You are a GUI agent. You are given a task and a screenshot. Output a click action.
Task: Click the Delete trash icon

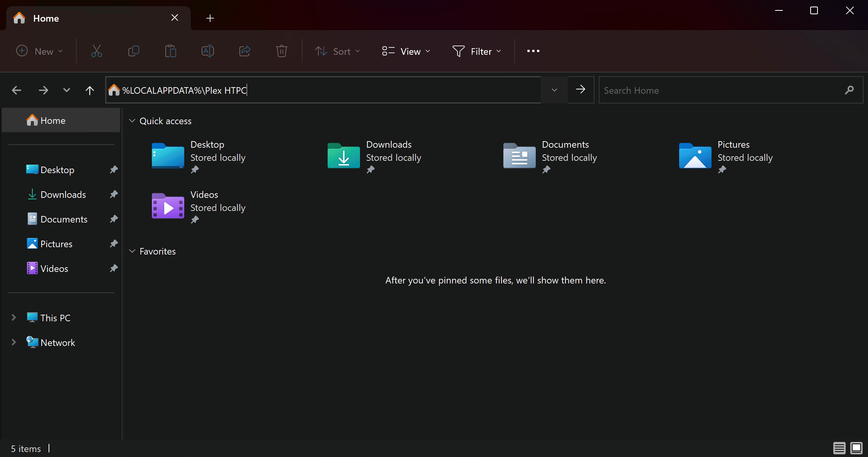(x=282, y=51)
